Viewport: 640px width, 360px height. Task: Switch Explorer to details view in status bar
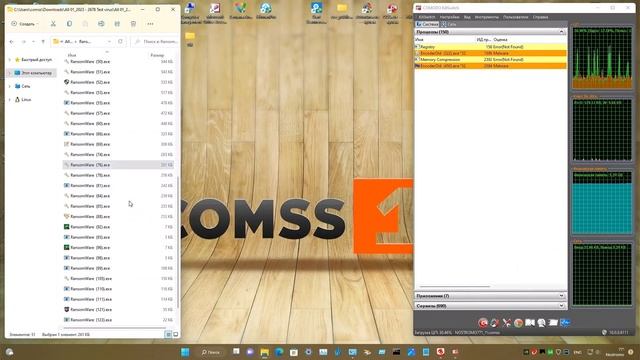point(168,334)
